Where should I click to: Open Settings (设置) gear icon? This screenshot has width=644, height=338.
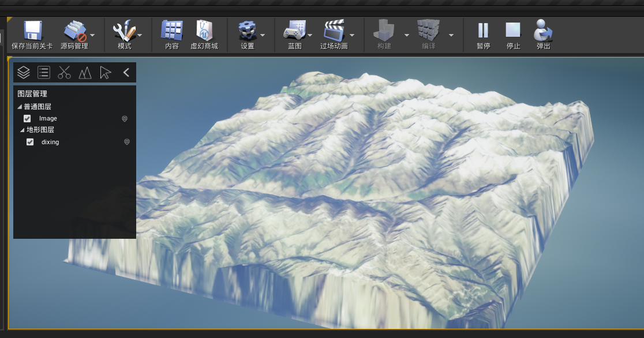(247, 31)
